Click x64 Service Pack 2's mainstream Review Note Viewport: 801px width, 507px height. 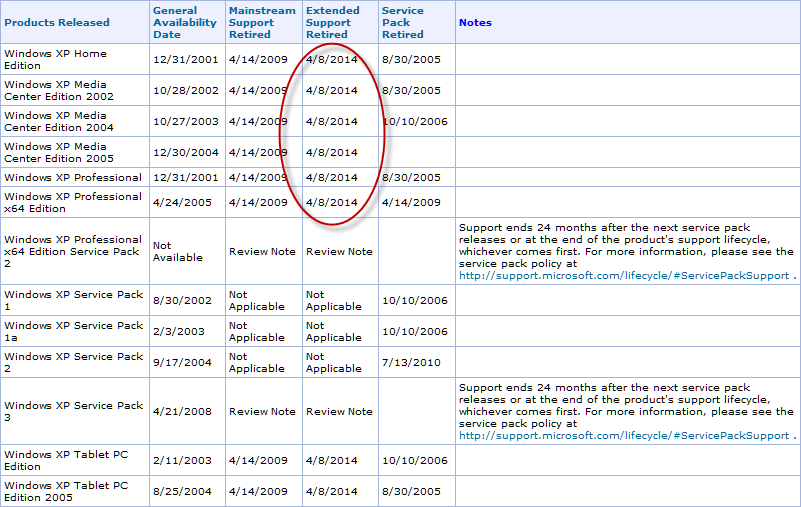point(262,251)
